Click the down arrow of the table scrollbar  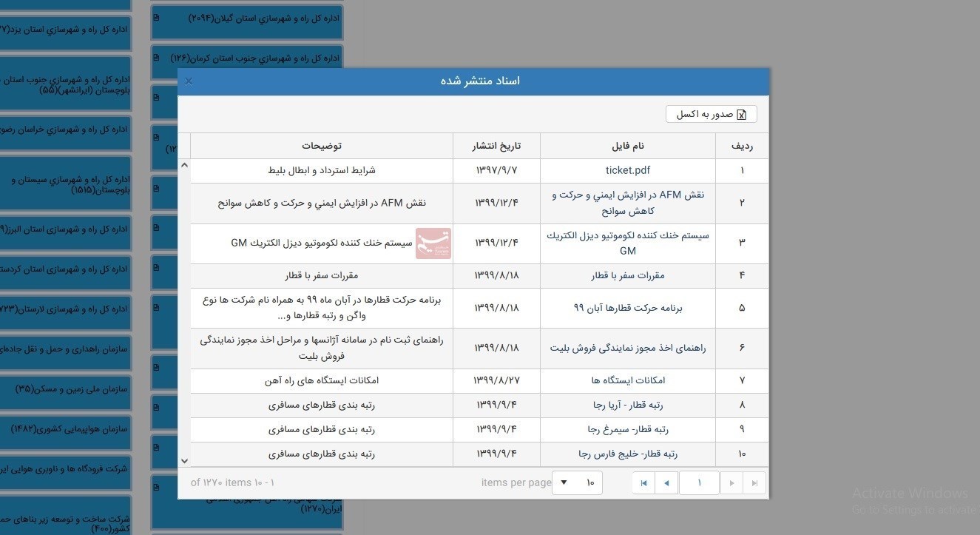[x=184, y=460]
